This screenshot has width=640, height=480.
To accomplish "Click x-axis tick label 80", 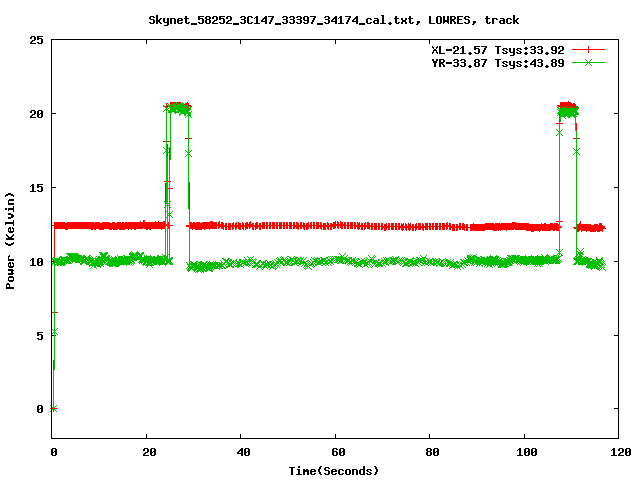I will [432, 452].
